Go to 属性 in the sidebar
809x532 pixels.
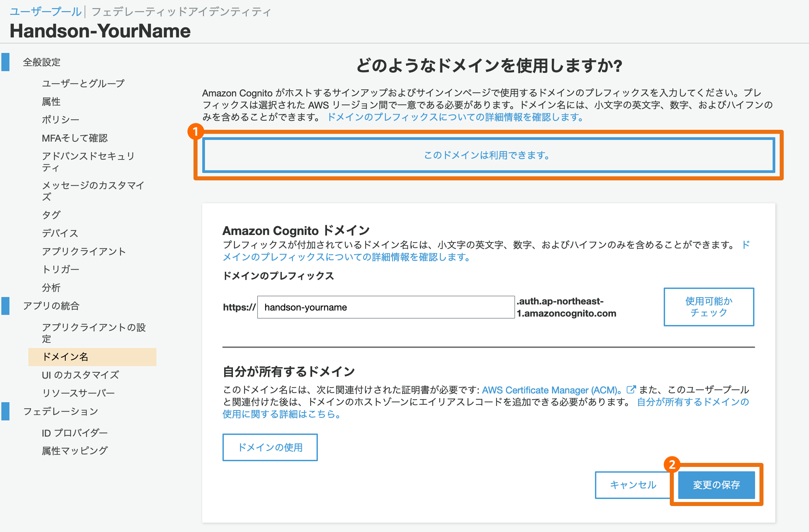pyautogui.click(x=51, y=101)
